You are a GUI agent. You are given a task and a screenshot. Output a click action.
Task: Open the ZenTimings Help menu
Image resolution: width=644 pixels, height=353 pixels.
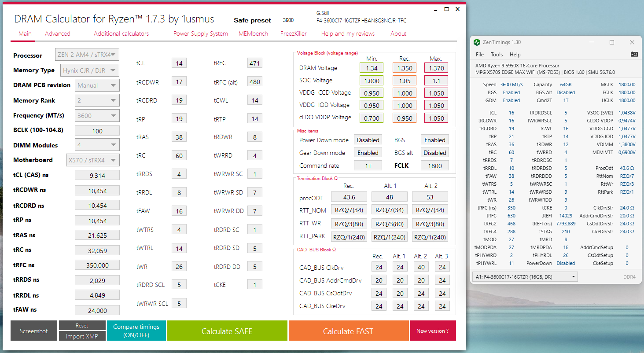[x=515, y=55]
